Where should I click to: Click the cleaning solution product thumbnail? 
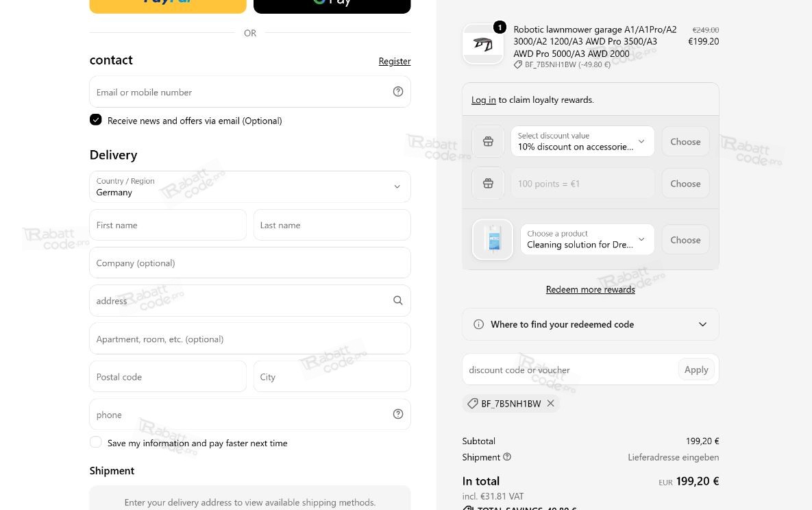tap(493, 239)
